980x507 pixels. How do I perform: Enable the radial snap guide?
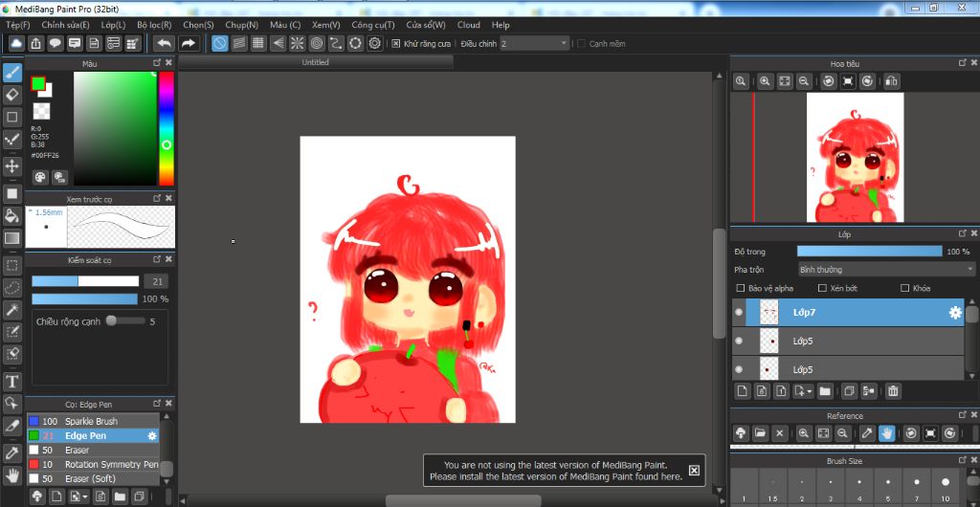point(297,43)
